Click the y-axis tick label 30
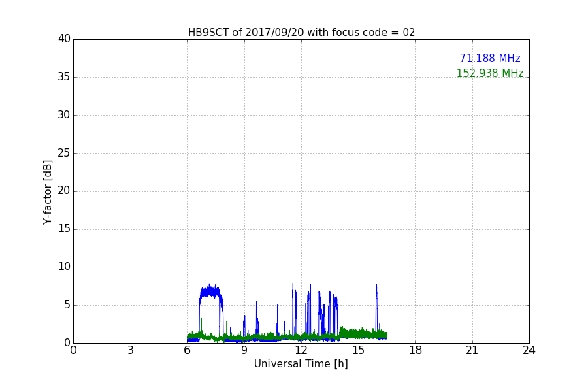The width and height of the screenshot is (588, 392). pyautogui.click(x=64, y=115)
